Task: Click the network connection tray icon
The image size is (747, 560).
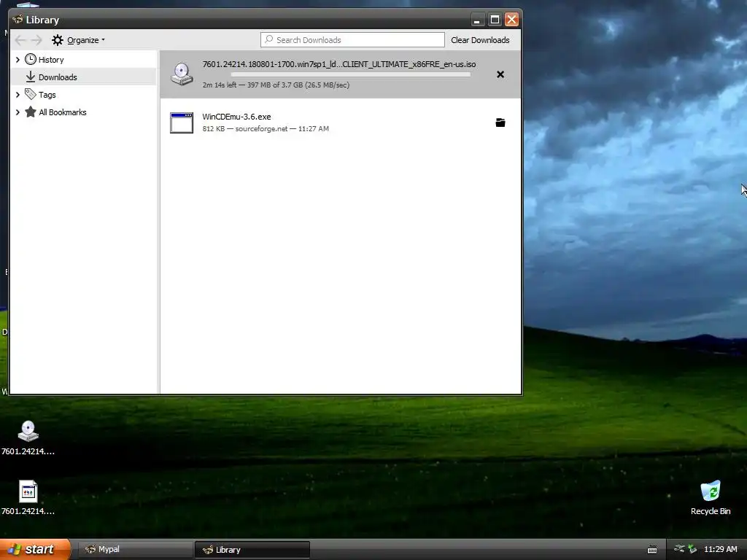Action: tap(679, 549)
